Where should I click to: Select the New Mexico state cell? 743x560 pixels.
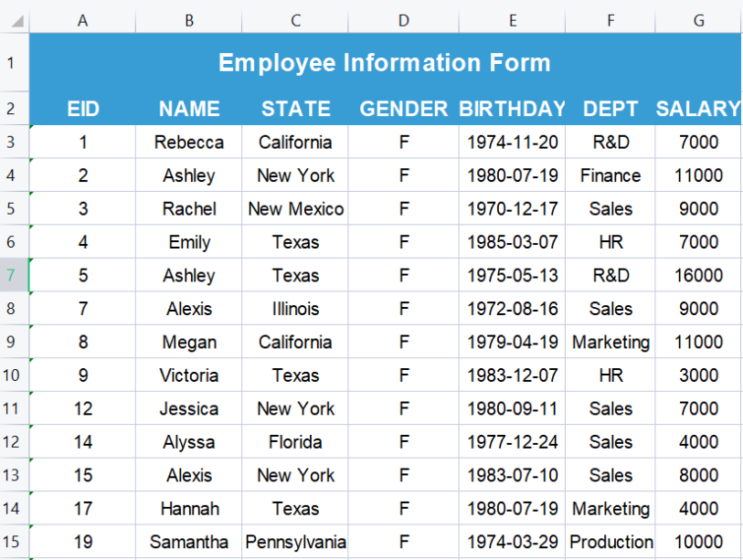click(295, 209)
